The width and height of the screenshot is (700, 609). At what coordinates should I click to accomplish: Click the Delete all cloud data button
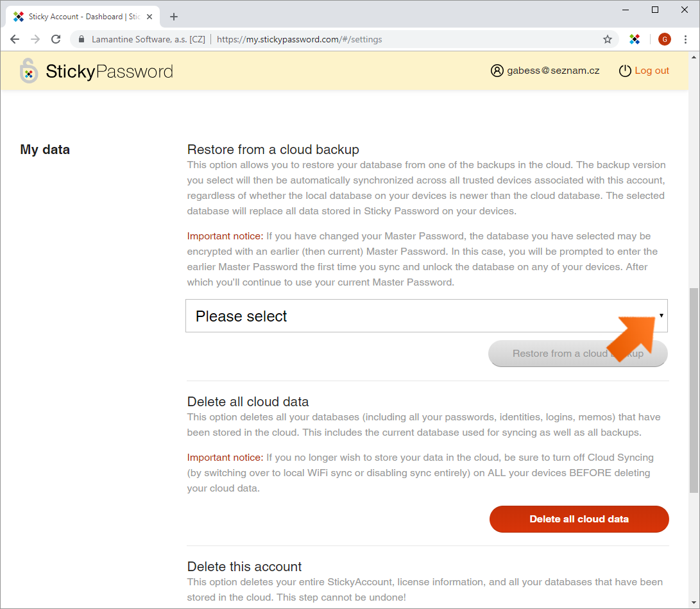click(579, 519)
